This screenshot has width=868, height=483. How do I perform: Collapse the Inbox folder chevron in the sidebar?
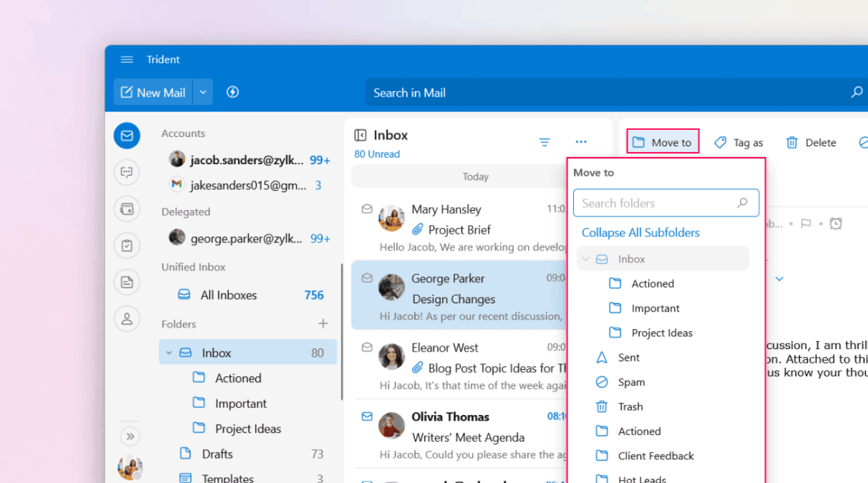click(169, 353)
